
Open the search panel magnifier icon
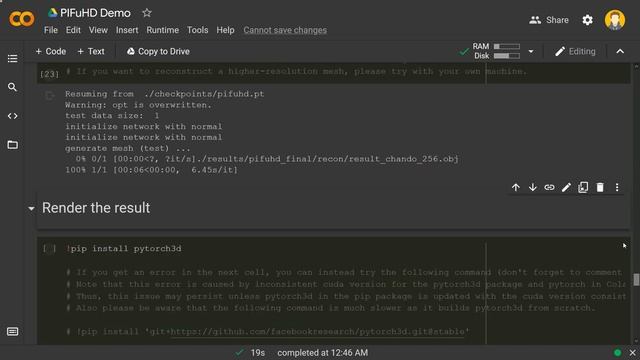pos(12,87)
